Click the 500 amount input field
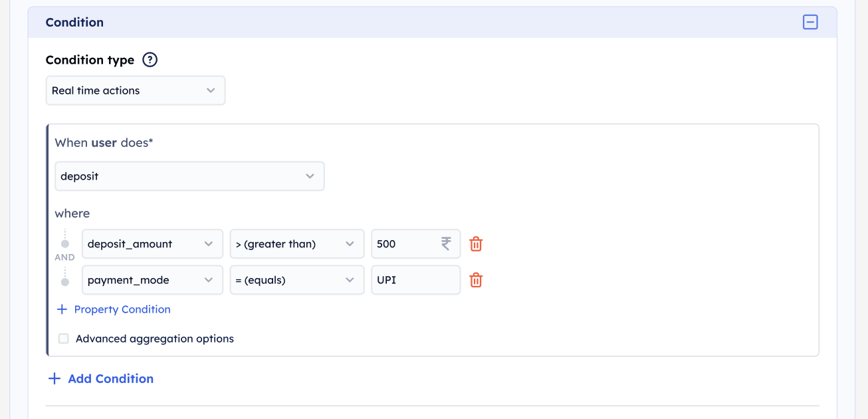 pos(402,244)
